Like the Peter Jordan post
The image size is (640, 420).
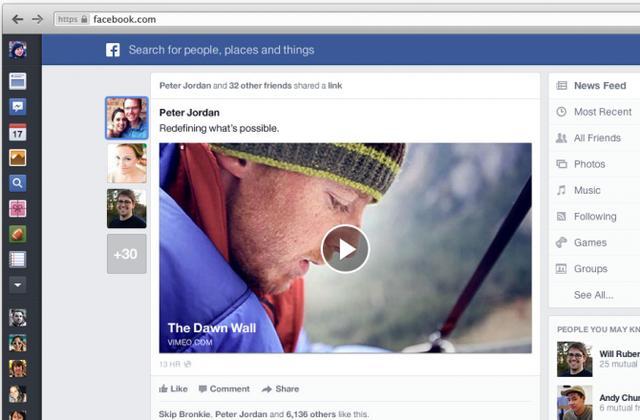point(173,389)
